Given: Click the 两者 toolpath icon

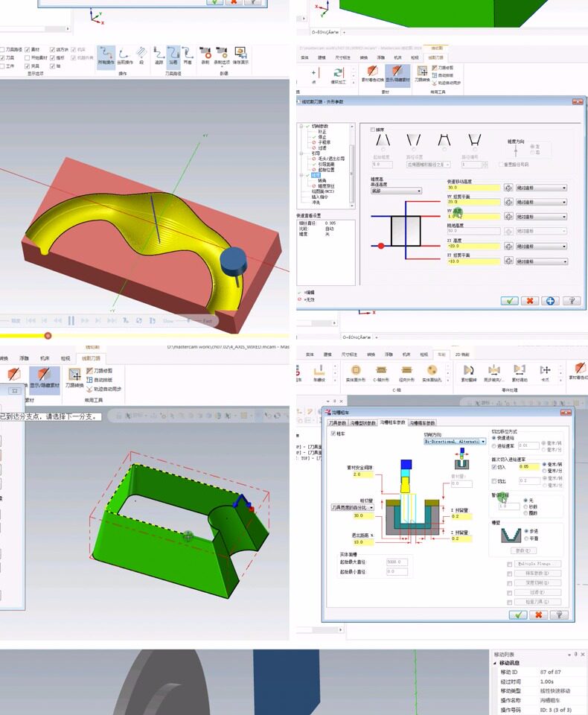Looking at the screenshot, I should [188, 57].
